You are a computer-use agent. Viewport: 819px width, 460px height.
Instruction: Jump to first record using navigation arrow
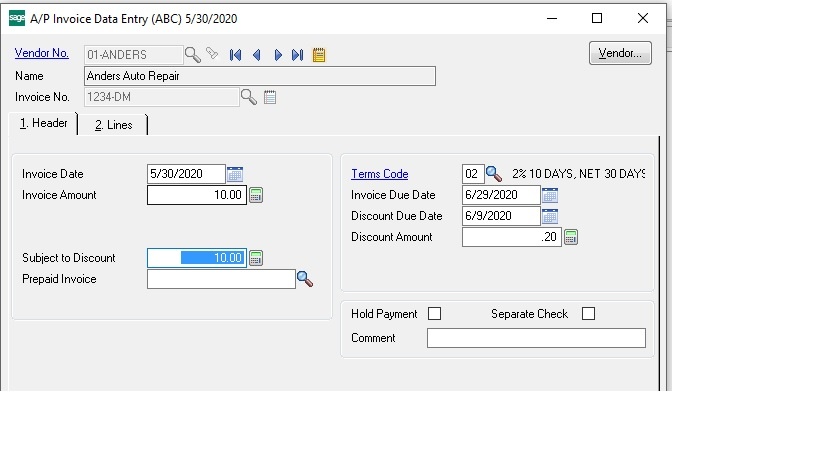pyautogui.click(x=236, y=55)
